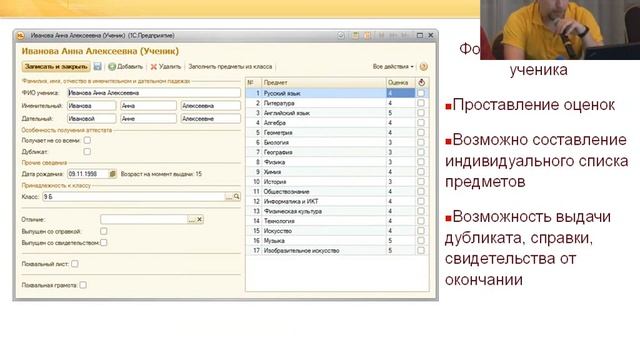Check the box in Алгебра row
This screenshot has width=640, height=360.
click(421, 122)
